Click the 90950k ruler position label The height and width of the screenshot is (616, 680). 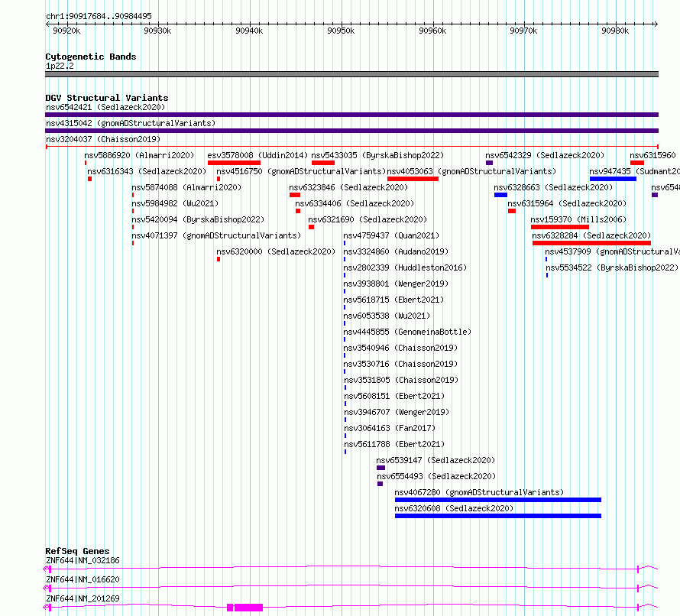[x=341, y=31]
